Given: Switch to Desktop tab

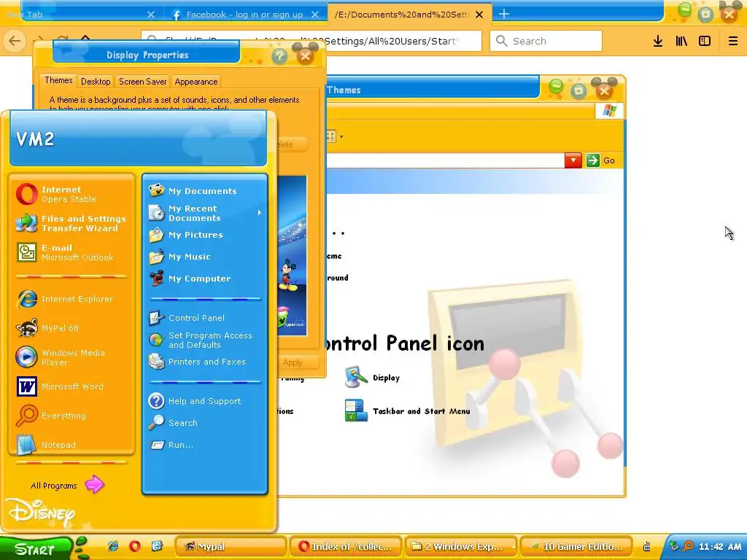Looking at the screenshot, I should 96,82.
